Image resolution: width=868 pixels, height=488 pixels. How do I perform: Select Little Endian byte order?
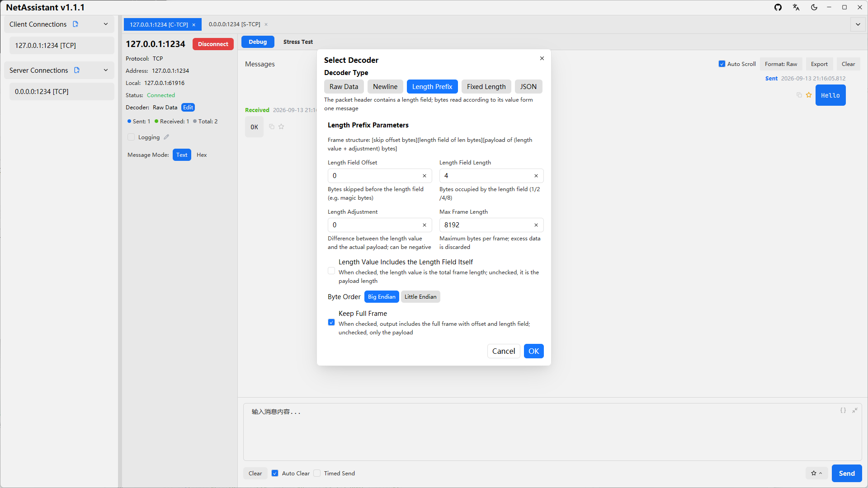point(420,296)
